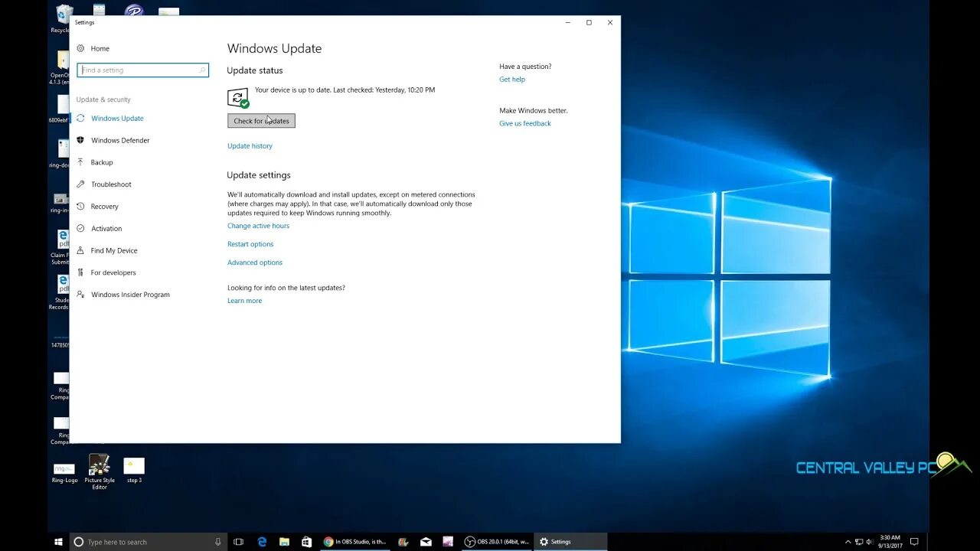Click the Cortana microphone icon
The width and height of the screenshot is (980, 551).
[218, 542]
